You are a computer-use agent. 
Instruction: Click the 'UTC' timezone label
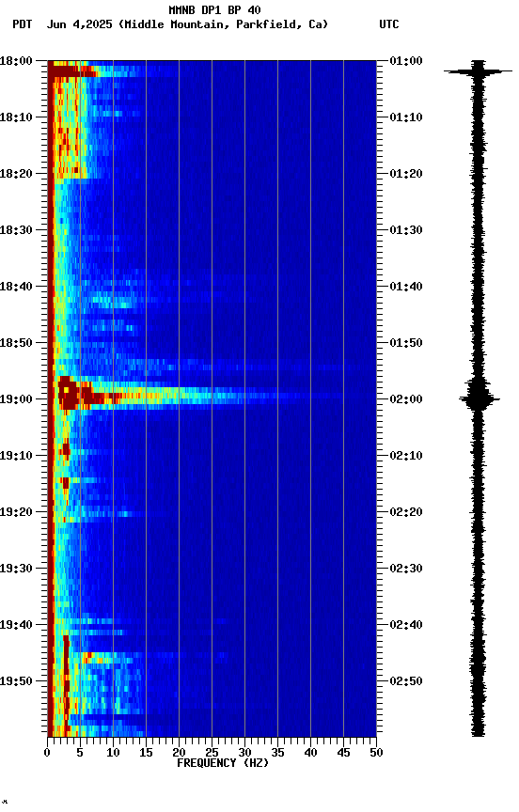point(389,24)
